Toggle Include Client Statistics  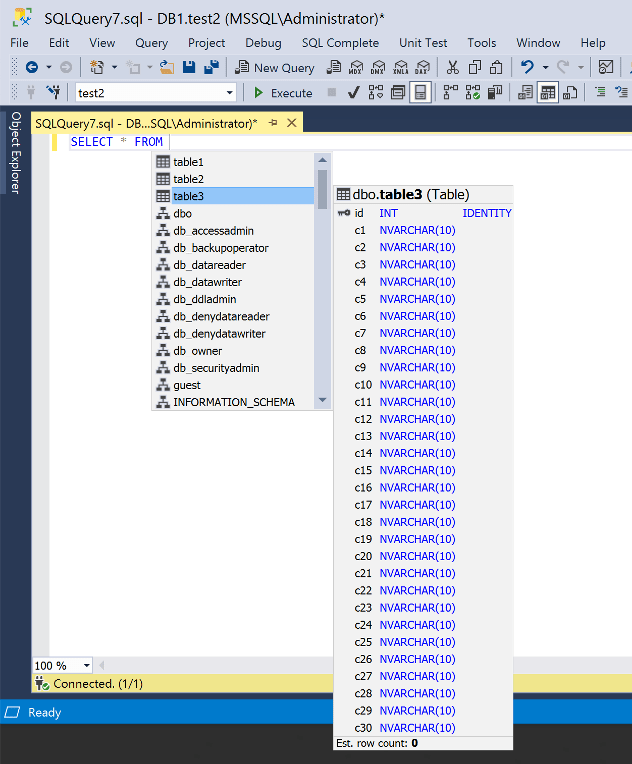[495, 92]
